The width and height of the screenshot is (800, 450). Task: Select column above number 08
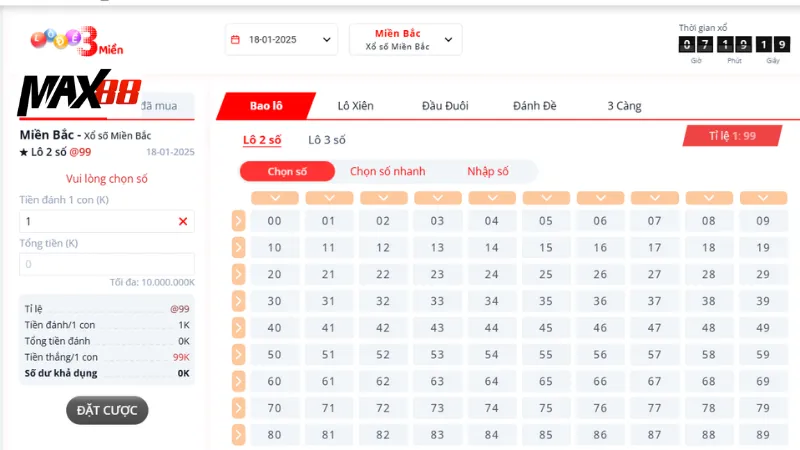click(709, 198)
